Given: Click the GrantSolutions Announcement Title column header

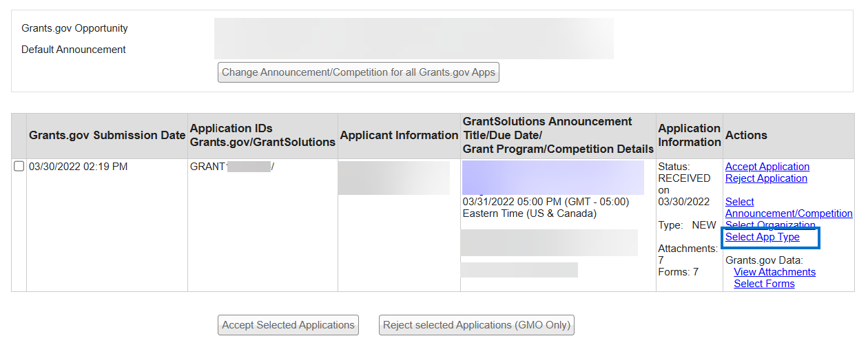Looking at the screenshot, I should (558, 136).
